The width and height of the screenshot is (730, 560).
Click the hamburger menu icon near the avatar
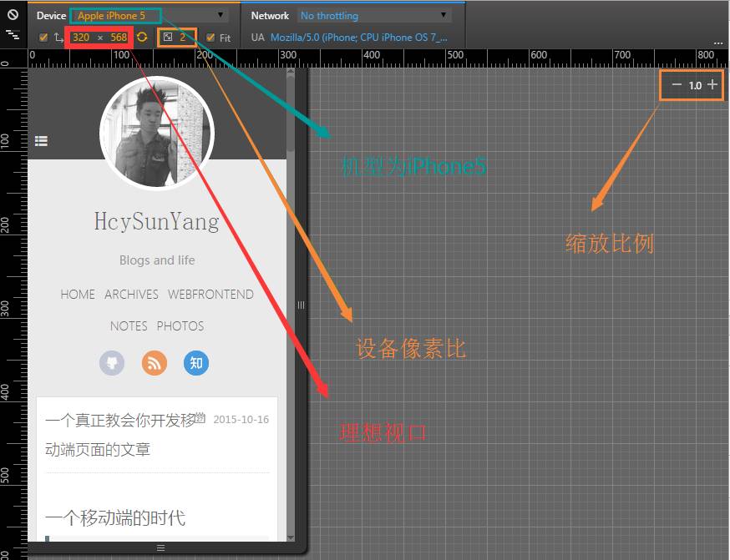(41, 140)
